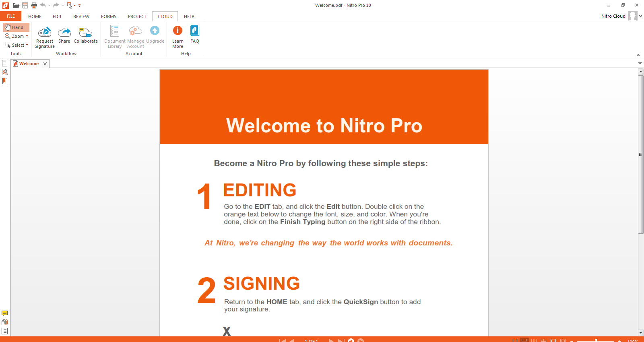The height and width of the screenshot is (342, 644).
Task: Click the Nitro Cloud account label
Action: pos(613,16)
